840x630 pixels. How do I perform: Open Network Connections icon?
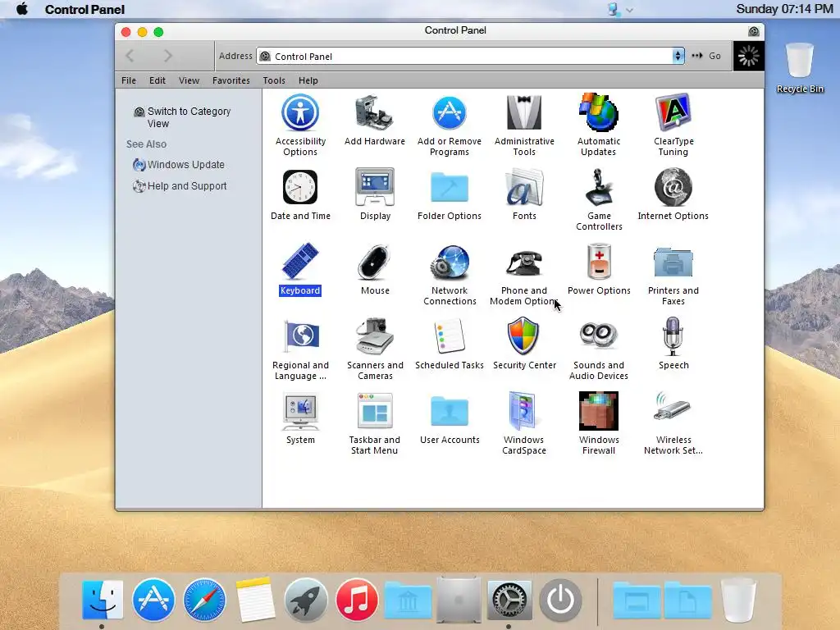tap(449, 262)
